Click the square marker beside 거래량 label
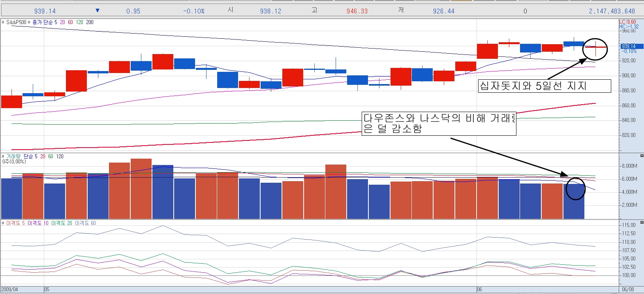 pyautogui.click(x=3, y=157)
